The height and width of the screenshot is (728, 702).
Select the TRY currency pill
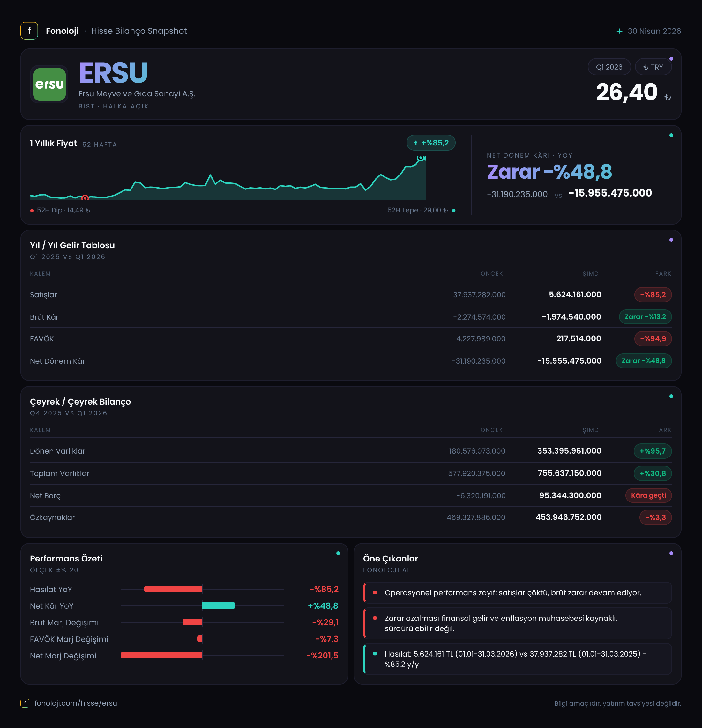[x=653, y=67]
